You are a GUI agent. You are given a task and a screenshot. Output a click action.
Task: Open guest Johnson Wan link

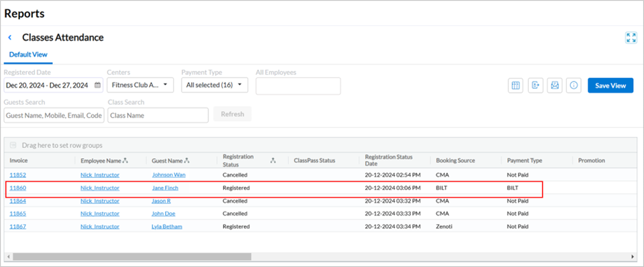(169, 175)
